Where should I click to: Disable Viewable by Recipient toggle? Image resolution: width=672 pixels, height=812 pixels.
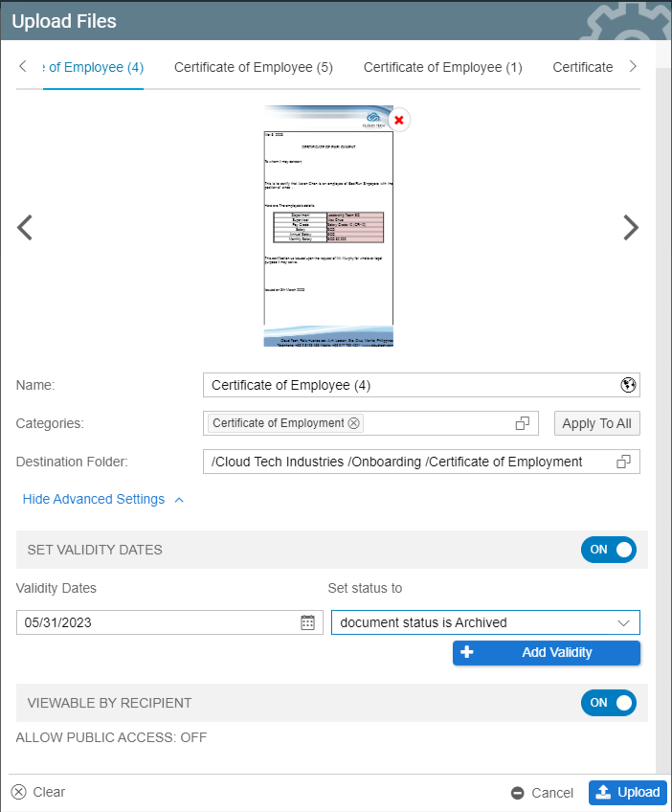[608, 703]
